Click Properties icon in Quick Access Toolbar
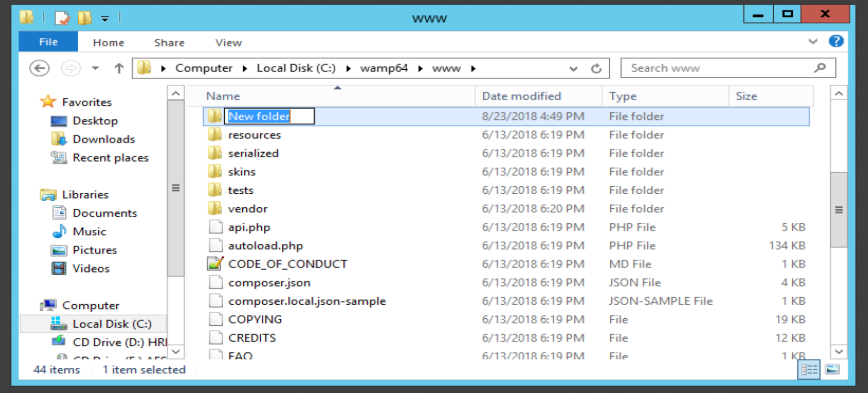Image resolution: width=868 pixels, height=393 pixels. coord(62,18)
